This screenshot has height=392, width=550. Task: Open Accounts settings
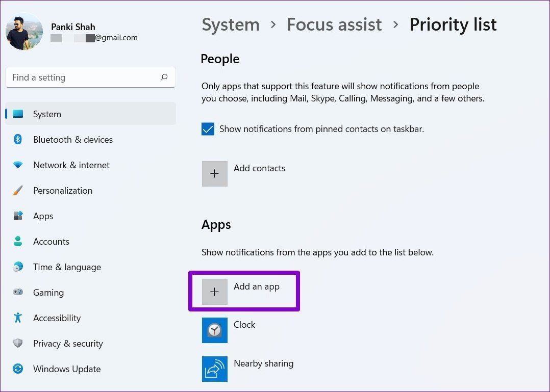point(51,242)
